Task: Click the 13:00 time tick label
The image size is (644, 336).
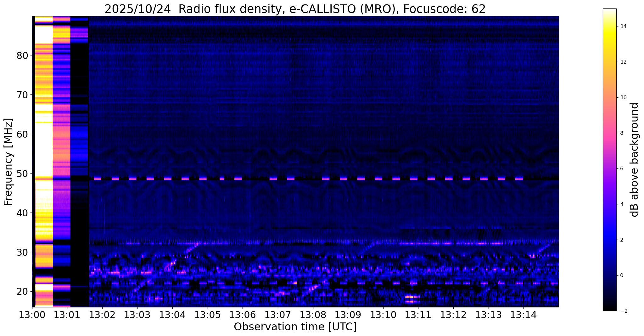Action: coord(32,315)
